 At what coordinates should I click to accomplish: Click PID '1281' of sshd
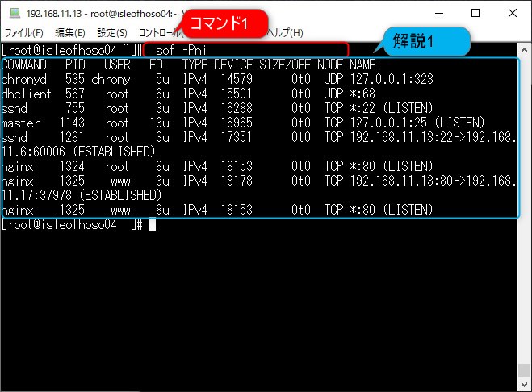(72, 138)
